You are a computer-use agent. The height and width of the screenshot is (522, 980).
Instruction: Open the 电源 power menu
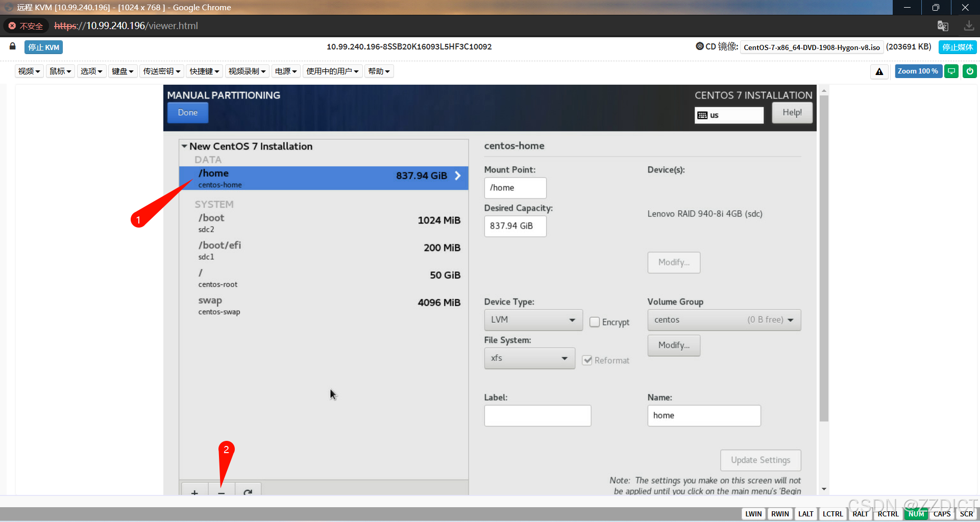285,71
